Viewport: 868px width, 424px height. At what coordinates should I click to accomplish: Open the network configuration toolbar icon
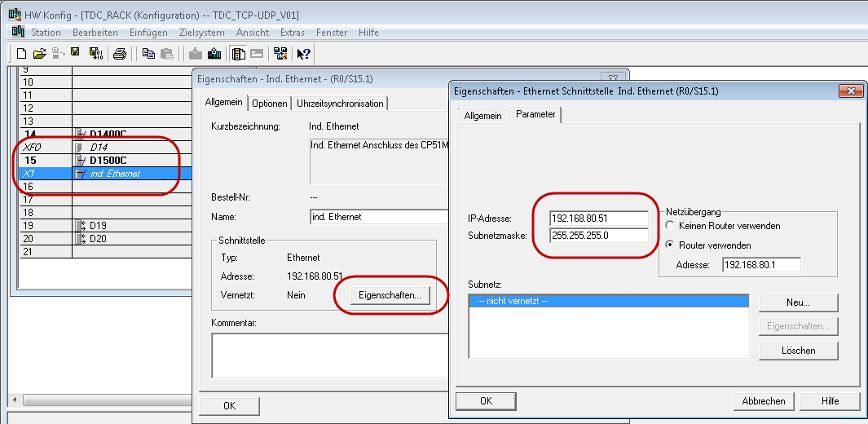click(x=280, y=54)
